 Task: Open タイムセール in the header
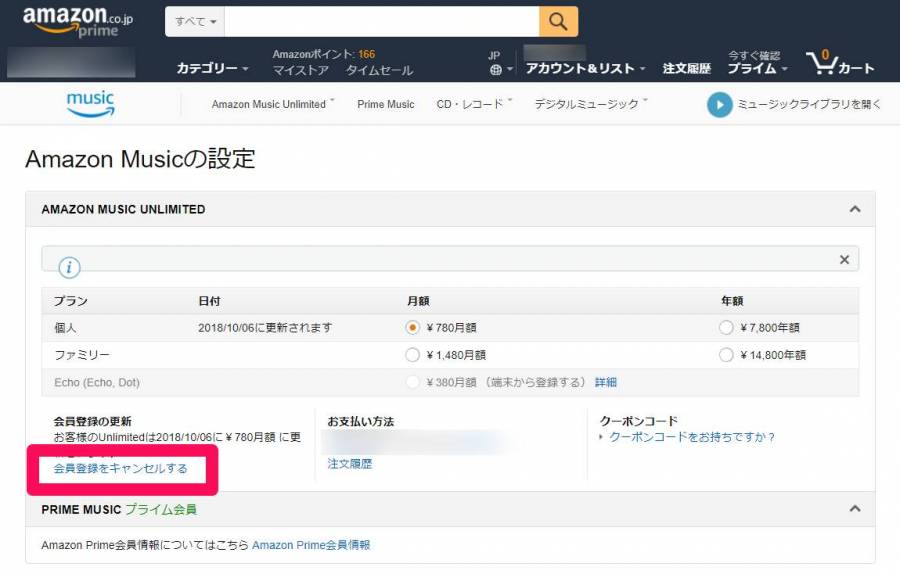click(379, 70)
